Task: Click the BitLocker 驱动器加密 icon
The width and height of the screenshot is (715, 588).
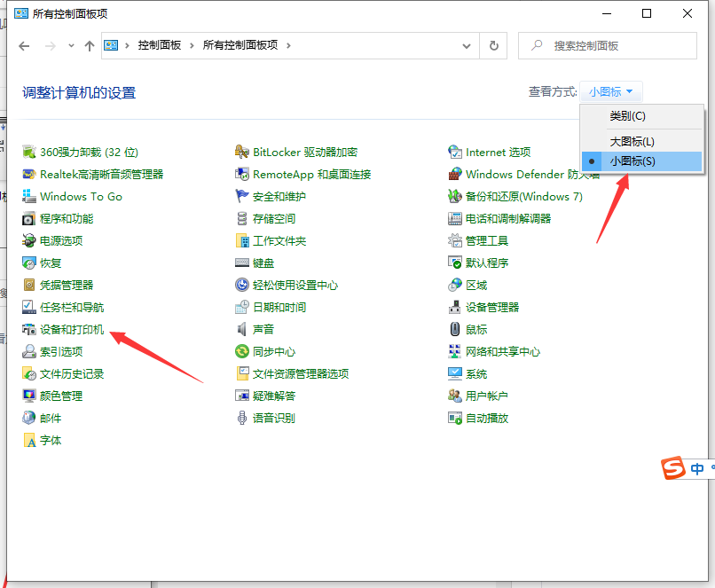Action: (x=242, y=153)
